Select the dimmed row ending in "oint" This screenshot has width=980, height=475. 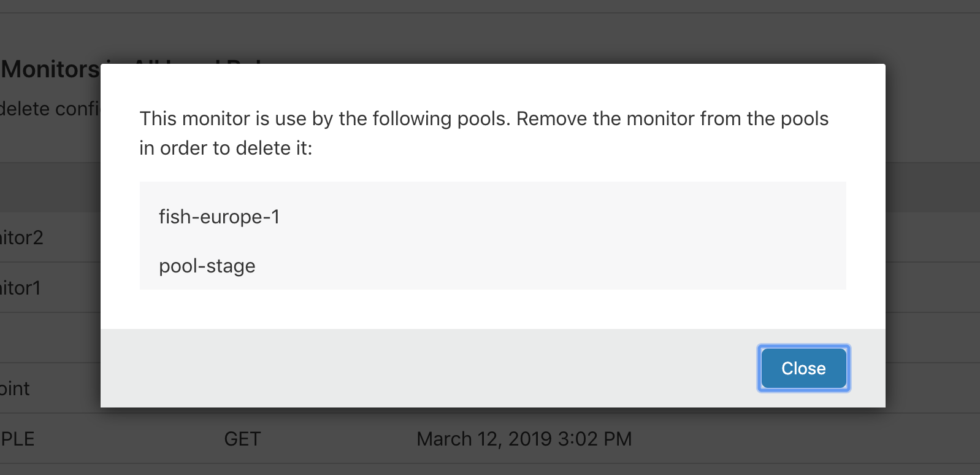coord(50,388)
